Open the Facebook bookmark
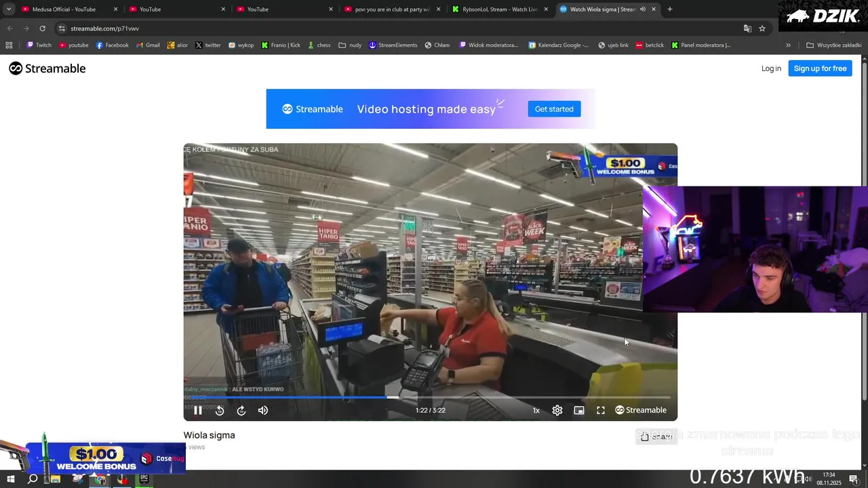The width and height of the screenshot is (868, 488). coord(112,45)
